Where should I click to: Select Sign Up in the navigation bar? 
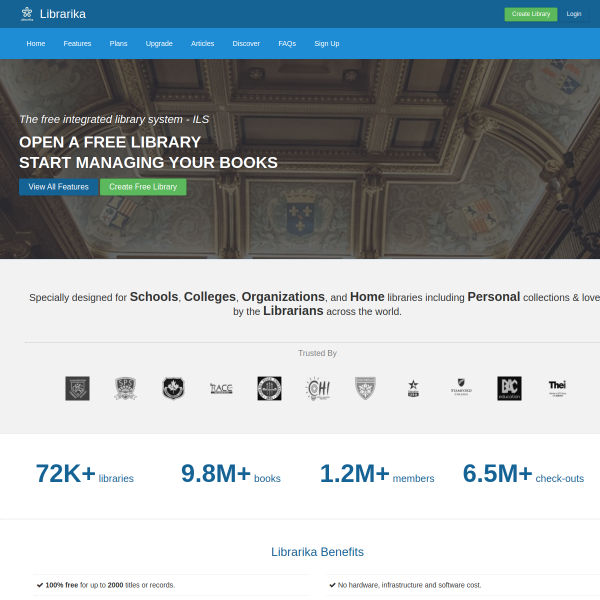click(x=327, y=44)
